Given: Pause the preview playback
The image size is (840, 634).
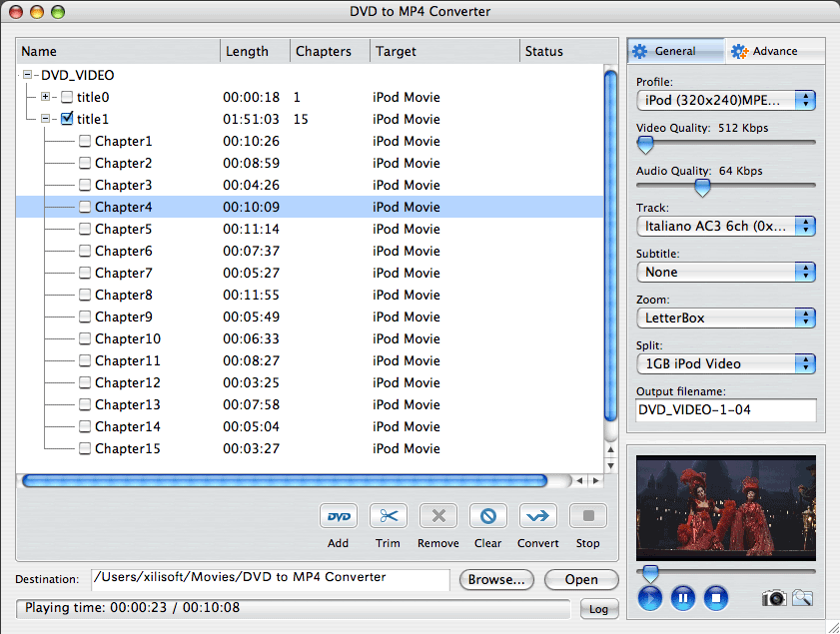Looking at the screenshot, I should (683, 599).
